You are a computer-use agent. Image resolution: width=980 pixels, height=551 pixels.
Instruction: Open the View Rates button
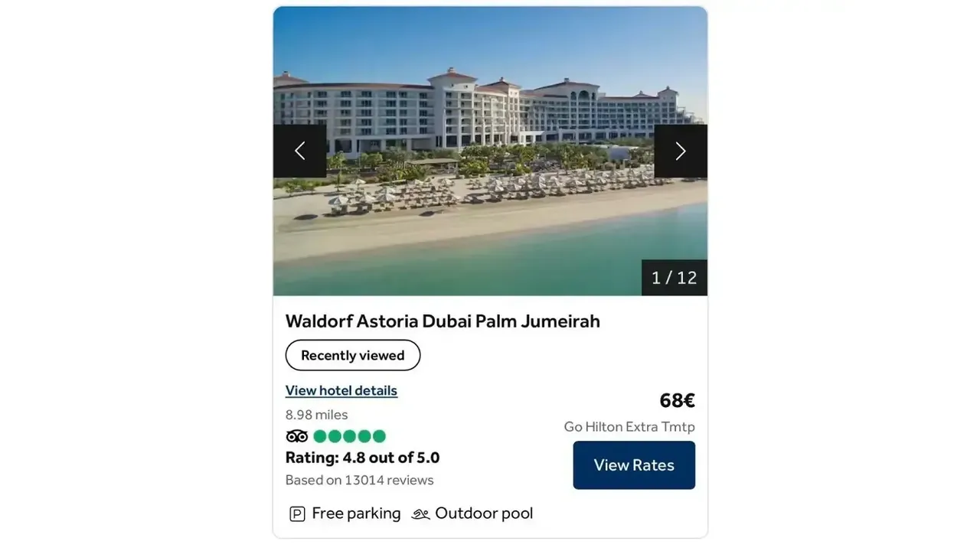pos(634,465)
